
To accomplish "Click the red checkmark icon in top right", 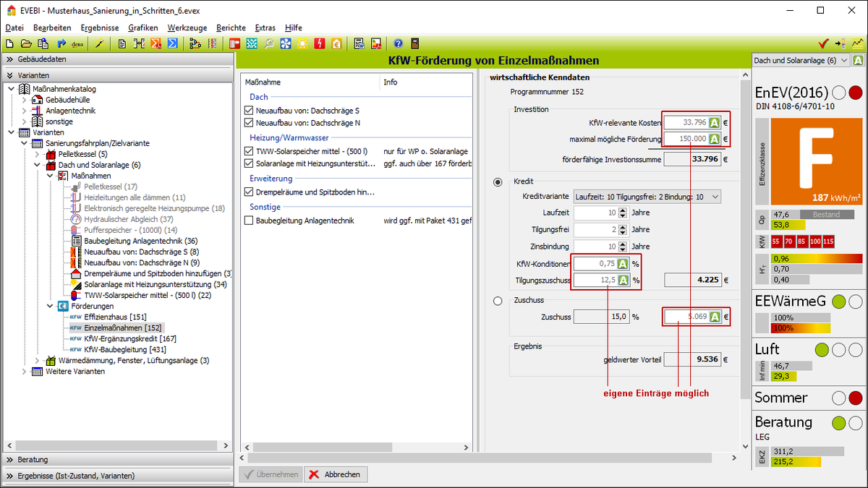I will click(x=822, y=43).
